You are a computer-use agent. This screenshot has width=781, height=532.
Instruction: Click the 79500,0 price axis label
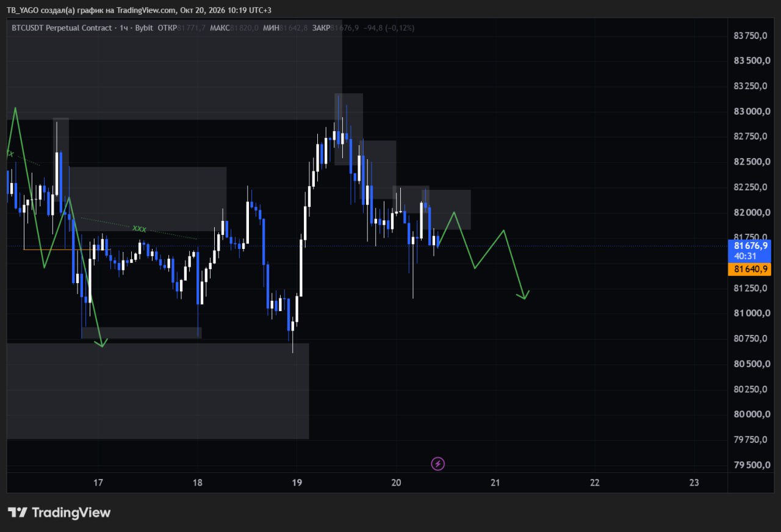tap(750, 465)
